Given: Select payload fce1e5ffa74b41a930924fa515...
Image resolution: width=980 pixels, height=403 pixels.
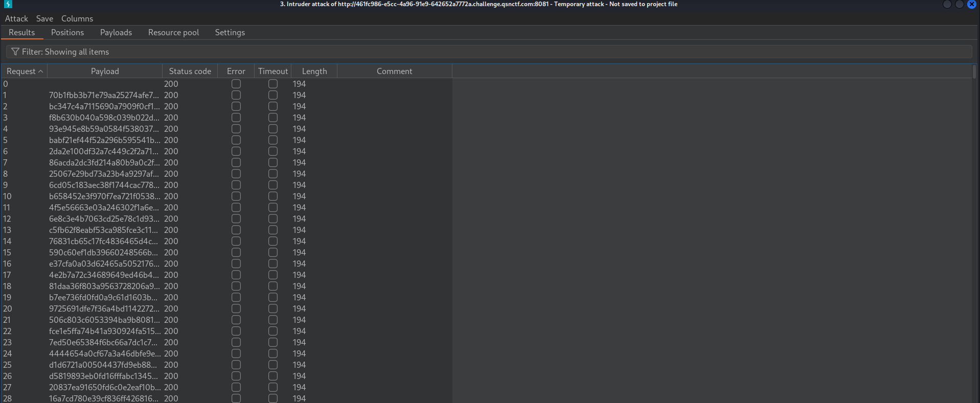Looking at the screenshot, I should [x=104, y=331].
